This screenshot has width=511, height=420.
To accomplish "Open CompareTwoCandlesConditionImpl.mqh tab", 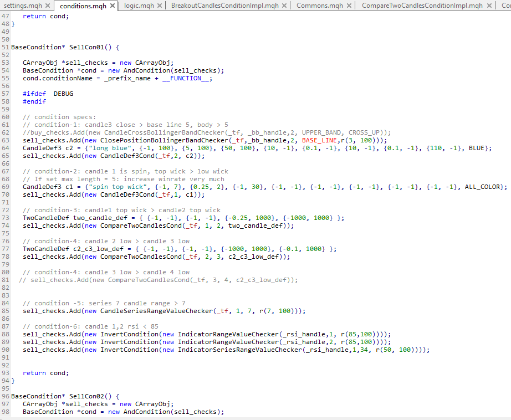I will click(x=422, y=6).
